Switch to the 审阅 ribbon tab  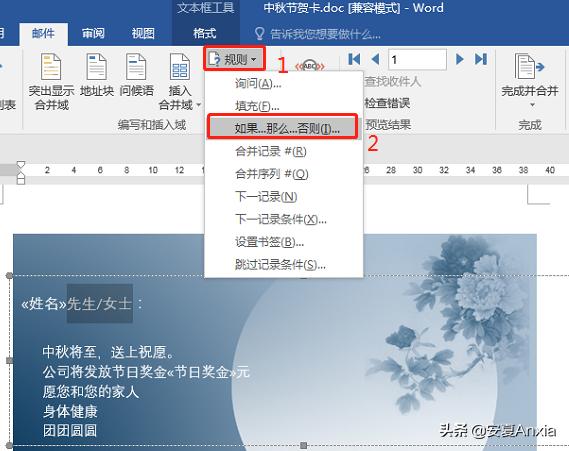(x=93, y=34)
